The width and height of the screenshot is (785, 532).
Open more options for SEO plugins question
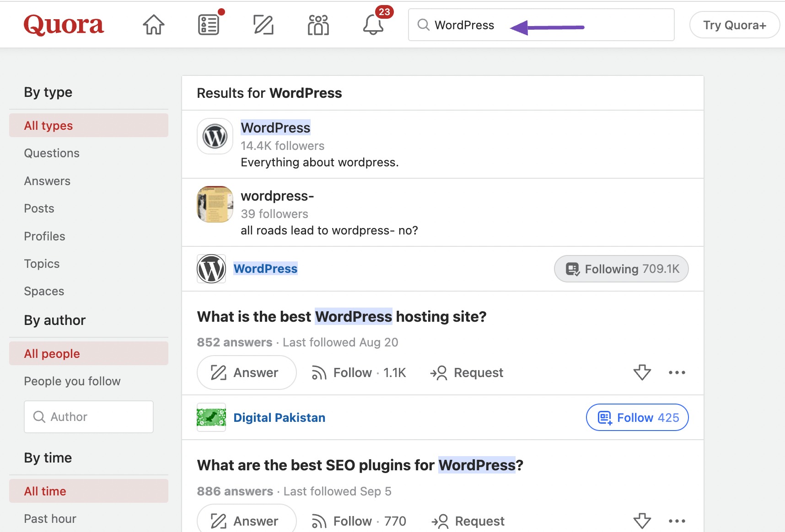pyautogui.click(x=677, y=521)
